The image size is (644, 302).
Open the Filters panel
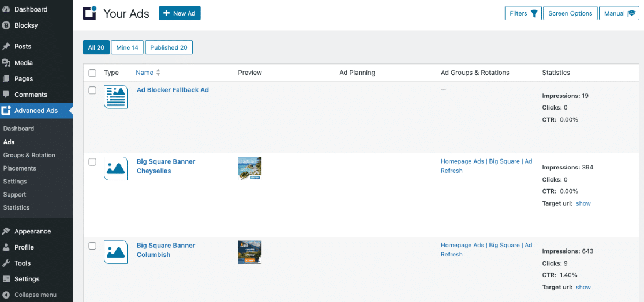pyautogui.click(x=523, y=13)
